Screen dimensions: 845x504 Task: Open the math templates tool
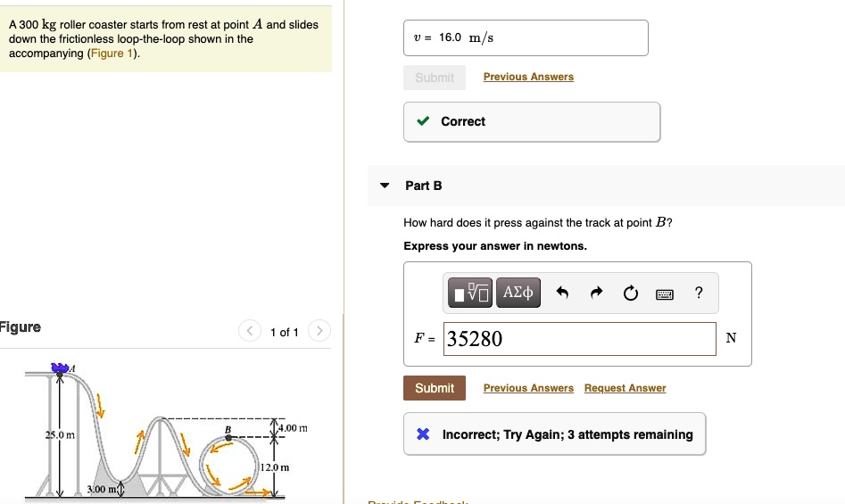pos(472,293)
